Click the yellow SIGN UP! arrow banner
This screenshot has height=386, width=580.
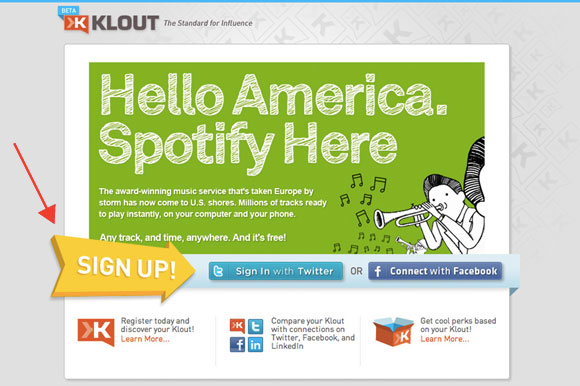(x=123, y=268)
